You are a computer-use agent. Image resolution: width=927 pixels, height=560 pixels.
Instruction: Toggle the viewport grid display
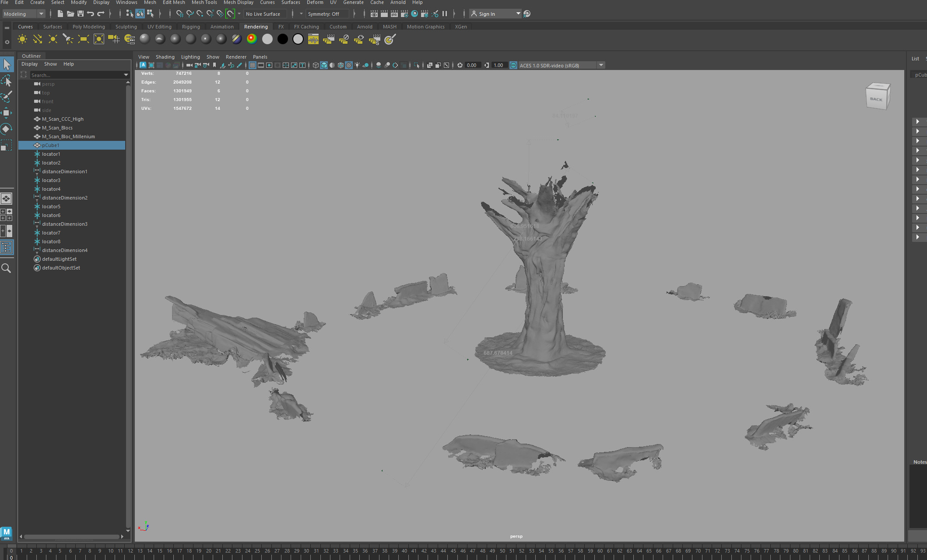coord(253,65)
